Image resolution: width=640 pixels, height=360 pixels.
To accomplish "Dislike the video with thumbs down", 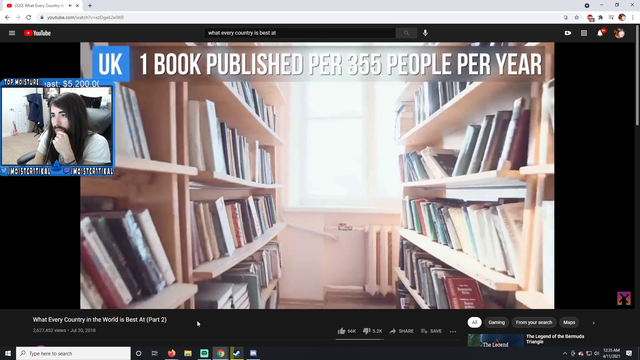I will pyautogui.click(x=372, y=331).
